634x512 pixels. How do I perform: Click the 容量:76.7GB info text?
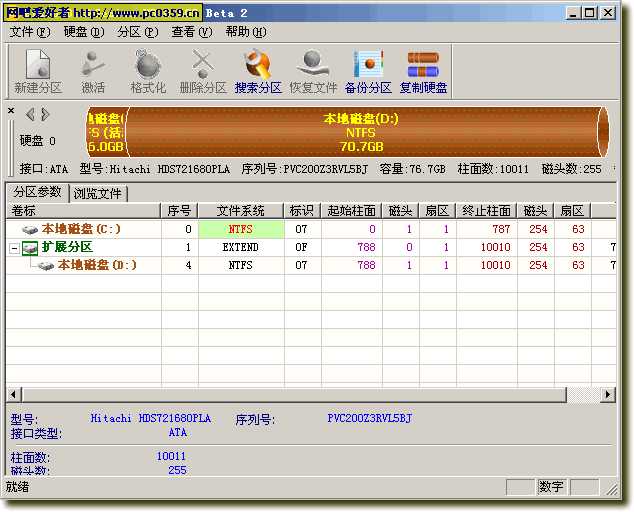click(x=412, y=169)
